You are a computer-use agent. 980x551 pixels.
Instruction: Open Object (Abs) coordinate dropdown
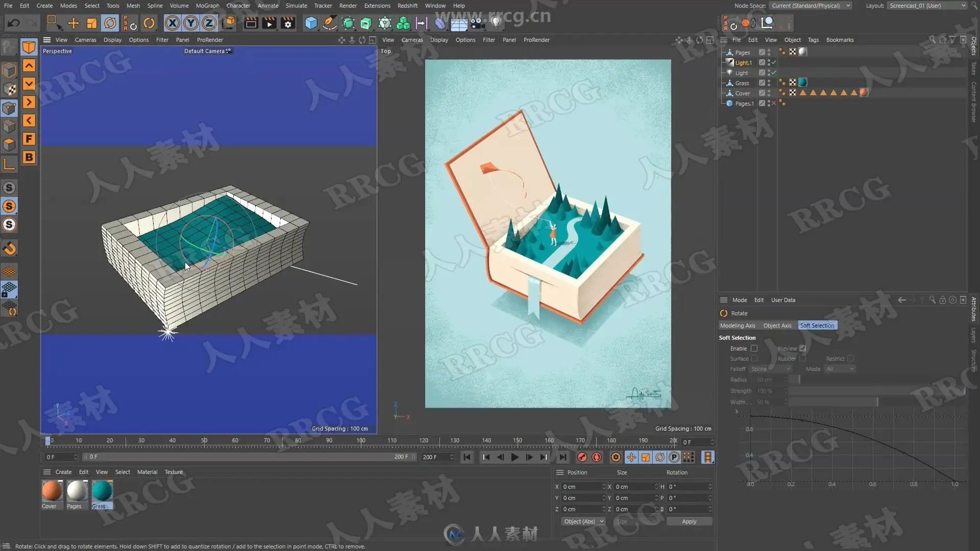pos(583,521)
